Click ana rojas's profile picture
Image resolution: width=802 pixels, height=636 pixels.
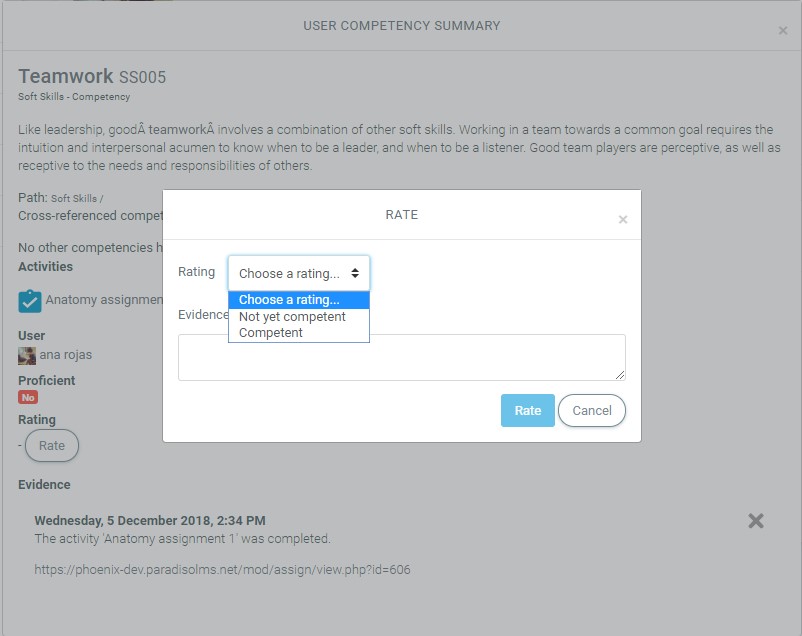pyautogui.click(x=27, y=355)
